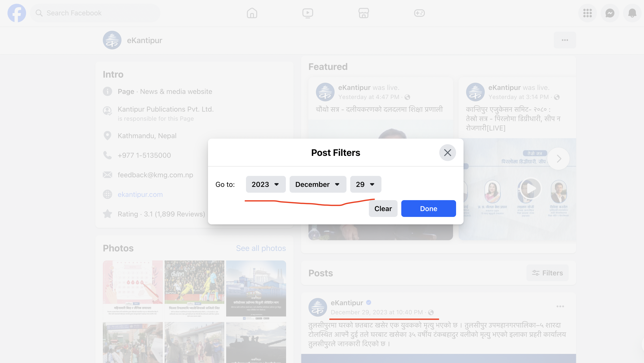The height and width of the screenshot is (363, 644).
Task: Open the Gaming tab icon
Action: [x=419, y=13]
